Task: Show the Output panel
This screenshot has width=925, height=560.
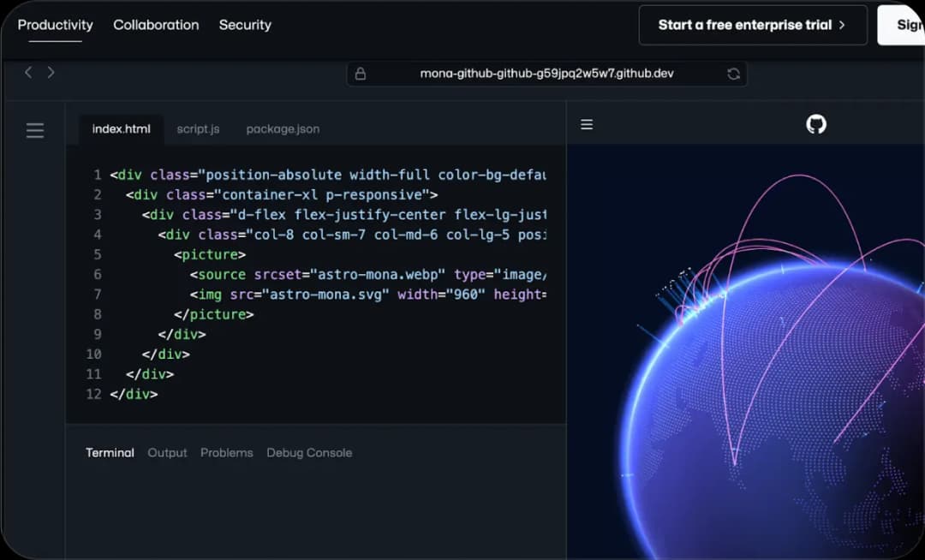Action: pos(167,452)
